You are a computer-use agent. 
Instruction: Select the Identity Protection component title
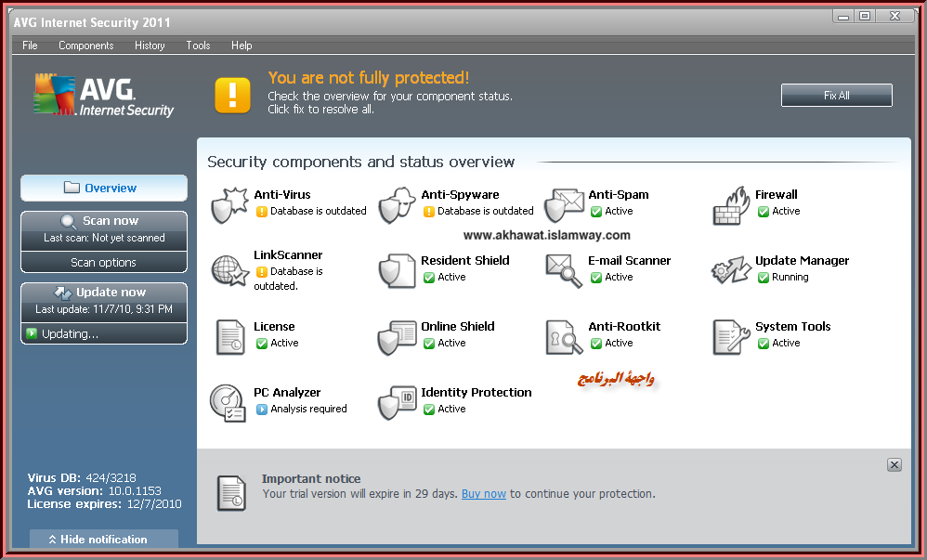476,392
